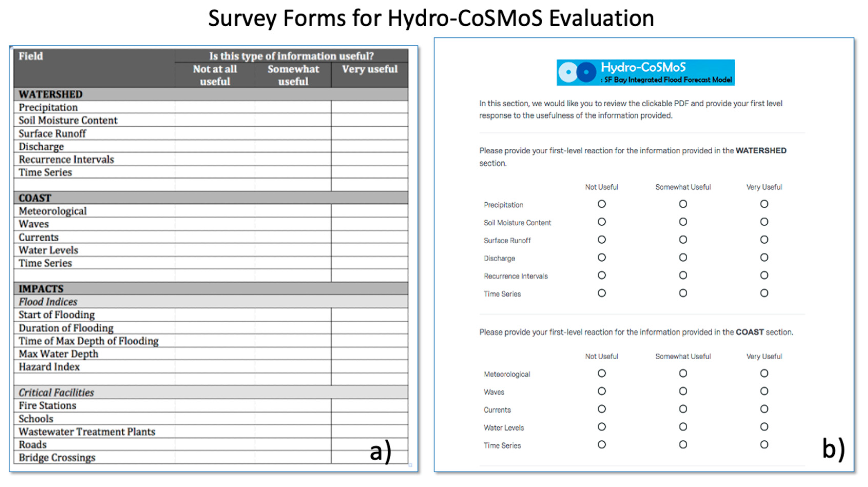Mark coast Time Series as Not Useful
Viewport: 868px width, 487px height.
tap(602, 445)
